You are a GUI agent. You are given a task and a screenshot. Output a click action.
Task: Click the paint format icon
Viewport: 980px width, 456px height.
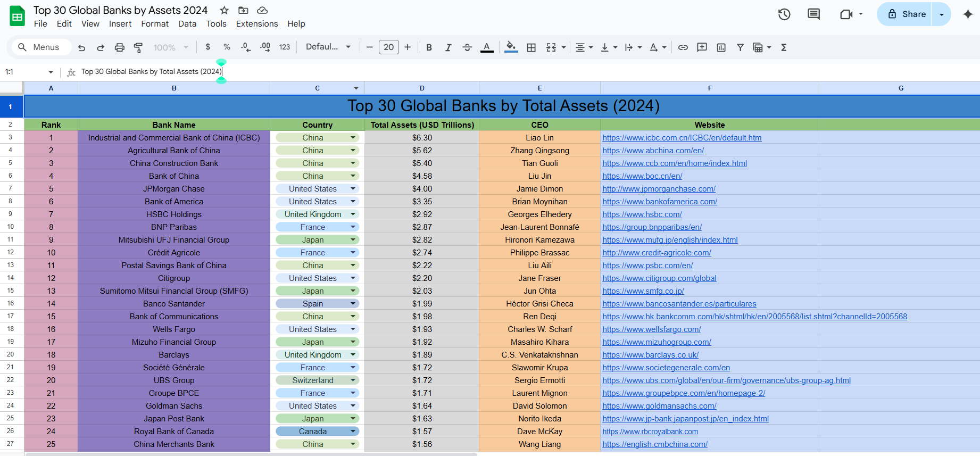(x=138, y=47)
